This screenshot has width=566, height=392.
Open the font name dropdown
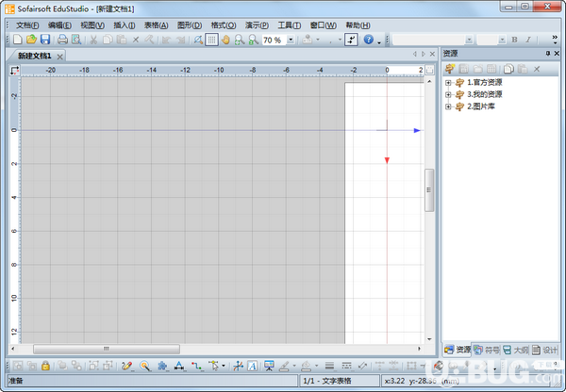[x=469, y=40]
